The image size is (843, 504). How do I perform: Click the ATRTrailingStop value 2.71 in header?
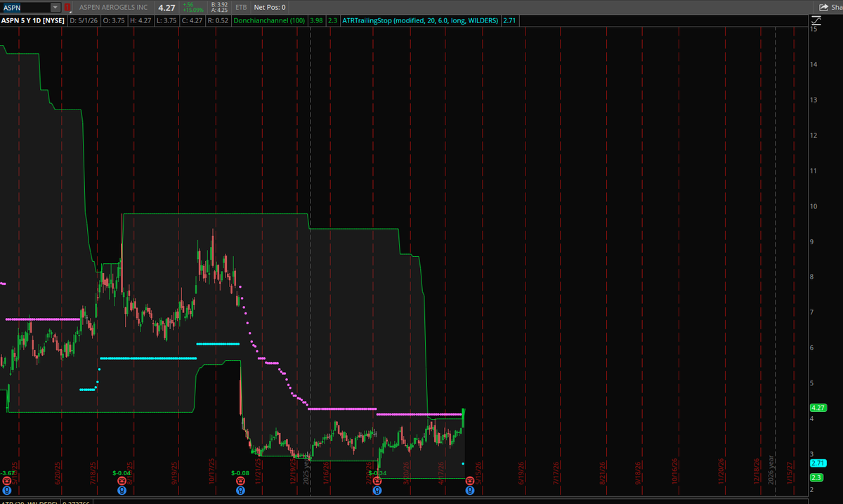click(x=510, y=21)
